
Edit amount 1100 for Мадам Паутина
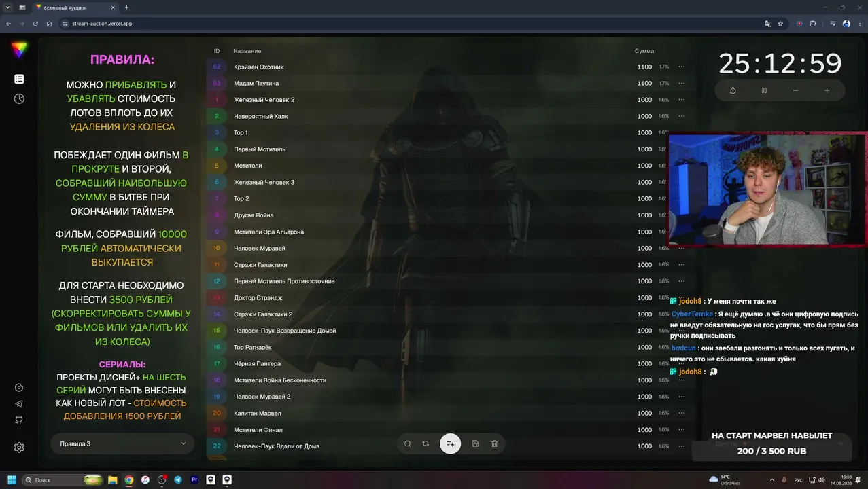(x=644, y=83)
